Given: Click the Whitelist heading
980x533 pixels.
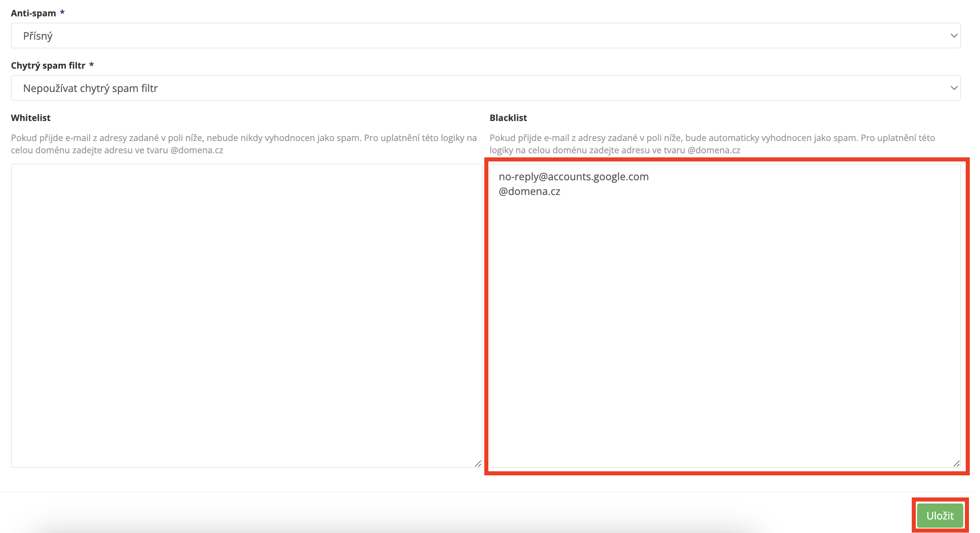Looking at the screenshot, I should coord(31,118).
